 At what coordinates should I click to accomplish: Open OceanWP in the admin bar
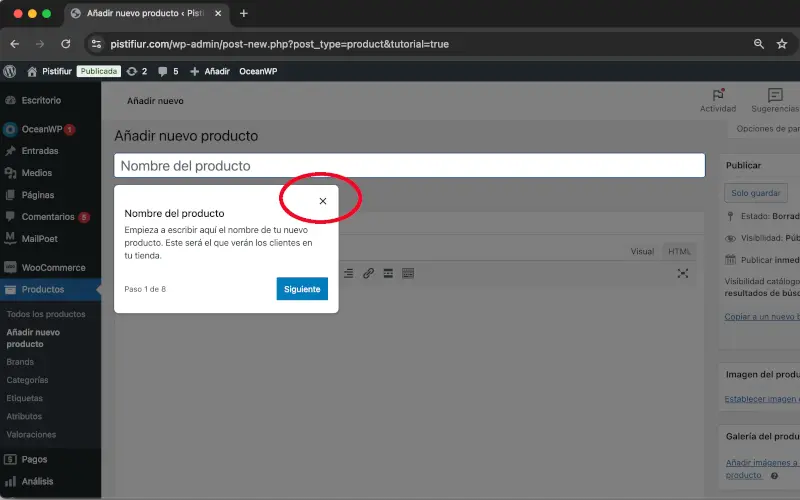[x=258, y=71]
